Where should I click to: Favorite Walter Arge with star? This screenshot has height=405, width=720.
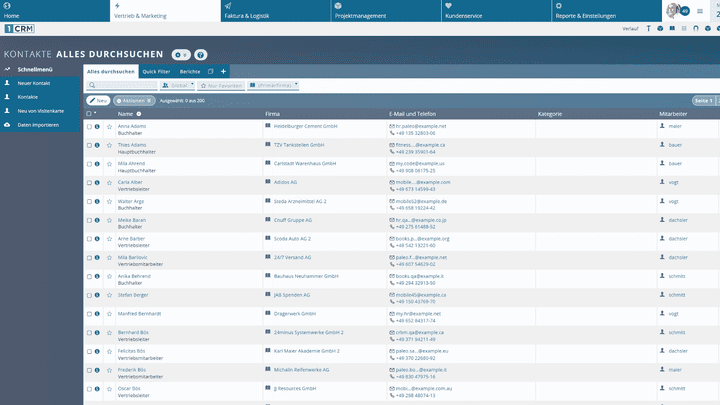(x=109, y=202)
